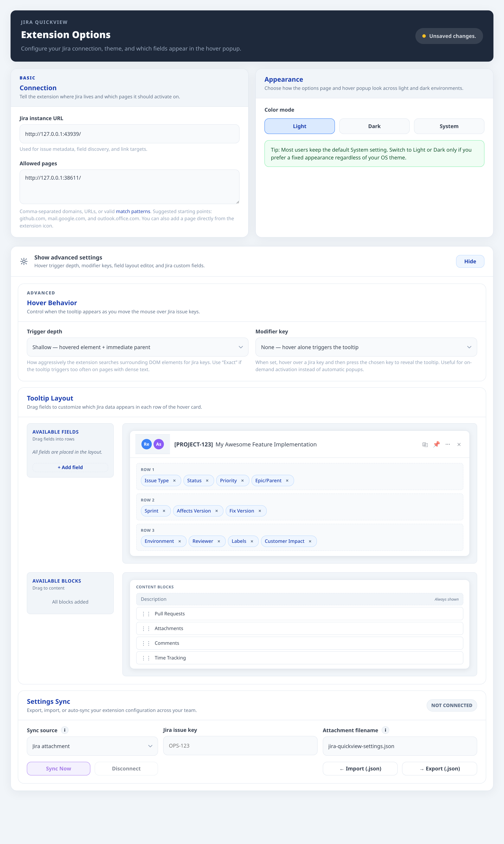
Task: Open the match patterns link
Action: pos(133,211)
